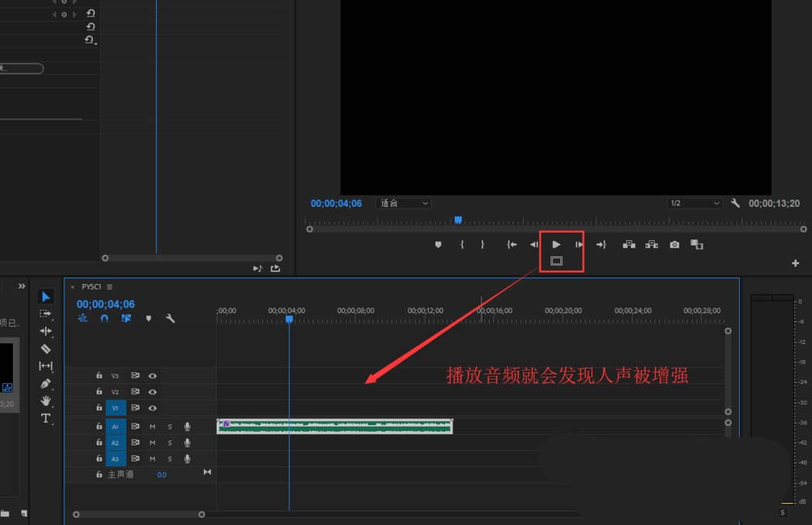
Task: Toggle timeline snap magnet
Action: tap(105, 318)
